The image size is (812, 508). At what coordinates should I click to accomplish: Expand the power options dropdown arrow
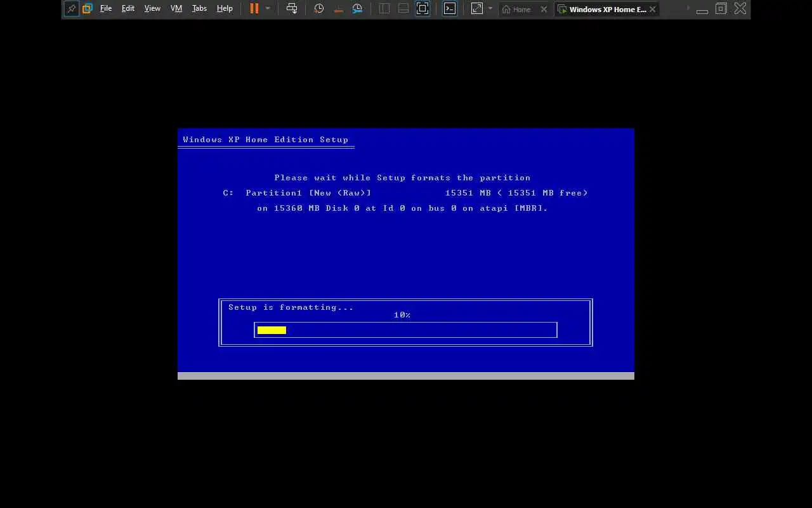(x=268, y=9)
